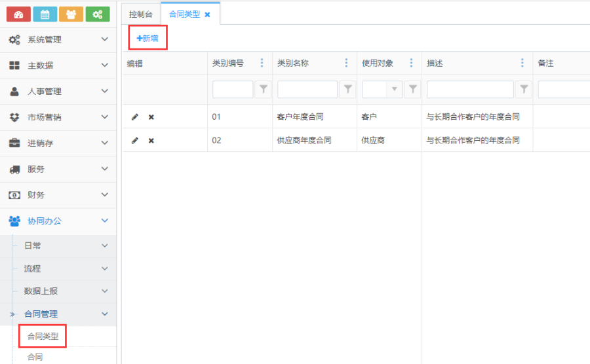Delete row 01 using the X icon
Viewport: 590px width, 364px height.
[151, 117]
